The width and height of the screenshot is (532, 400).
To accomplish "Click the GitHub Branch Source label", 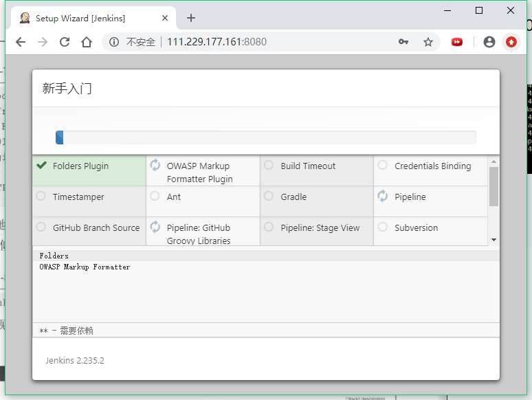I will (x=96, y=228).
